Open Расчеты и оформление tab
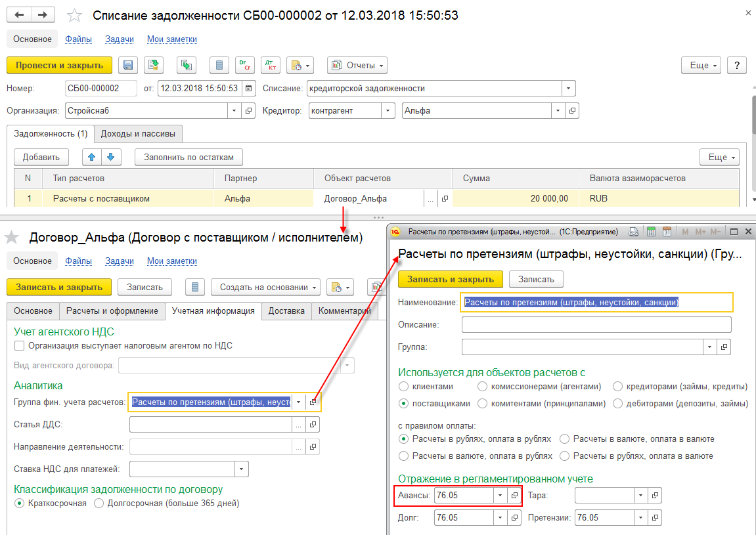The height and width of the screenshot is (535, 756). [x=112, y=311]
